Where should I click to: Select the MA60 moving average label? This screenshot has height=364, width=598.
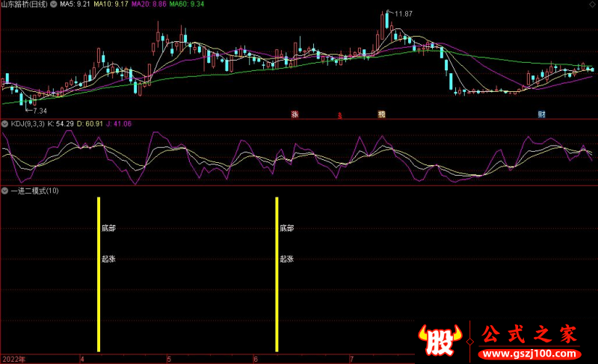click(x=188, y=4)
